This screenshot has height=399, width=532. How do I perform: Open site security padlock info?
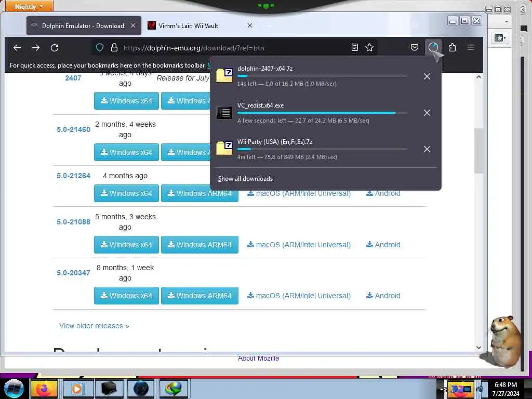coord(114,47)
